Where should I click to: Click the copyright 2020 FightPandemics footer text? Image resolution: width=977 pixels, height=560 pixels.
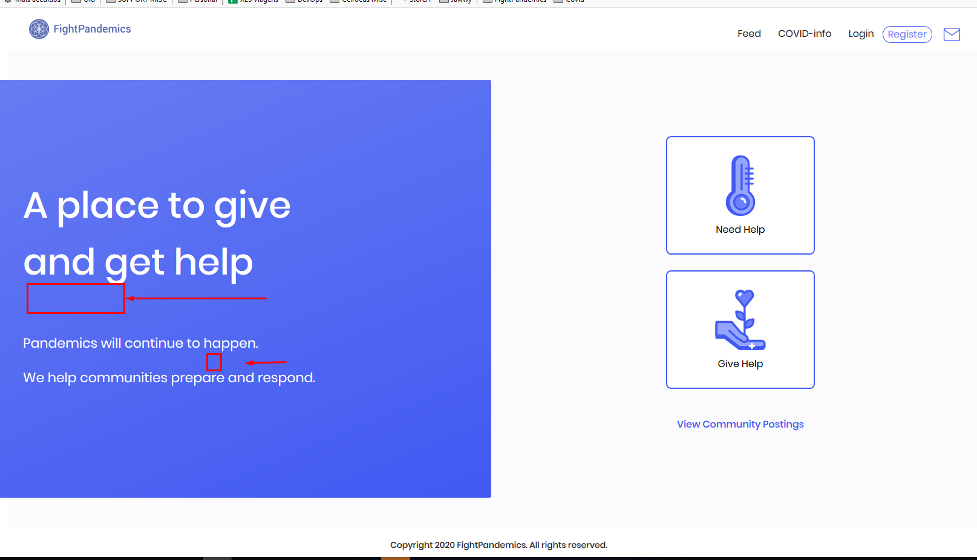[498, 545]
